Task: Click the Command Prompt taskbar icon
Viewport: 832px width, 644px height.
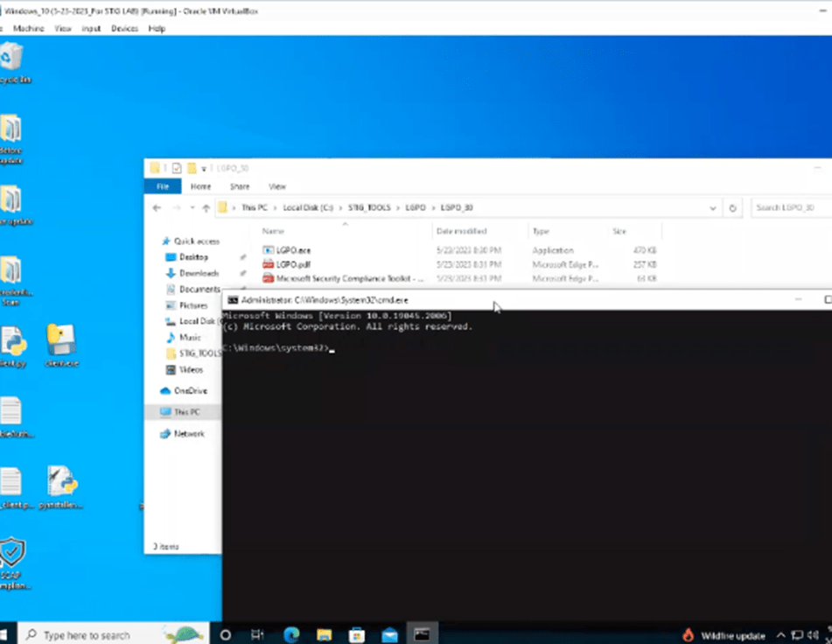Action: pos(422,634)
